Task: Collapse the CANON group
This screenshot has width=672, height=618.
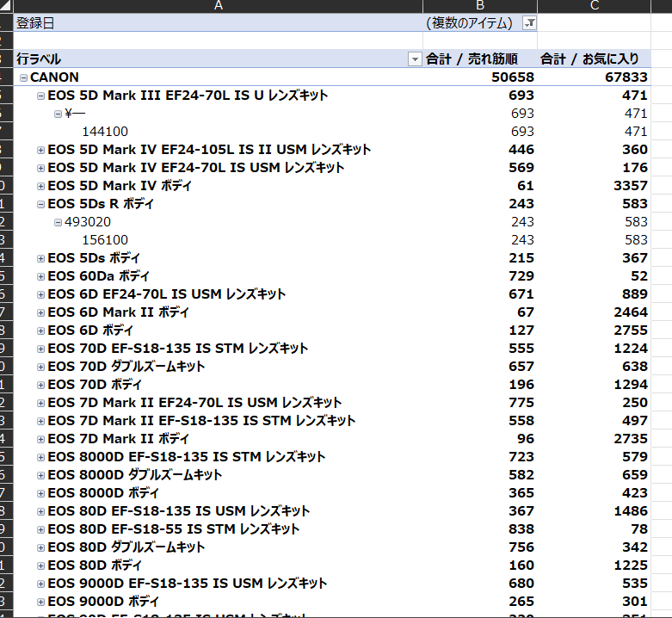Action: pos(23,77)
